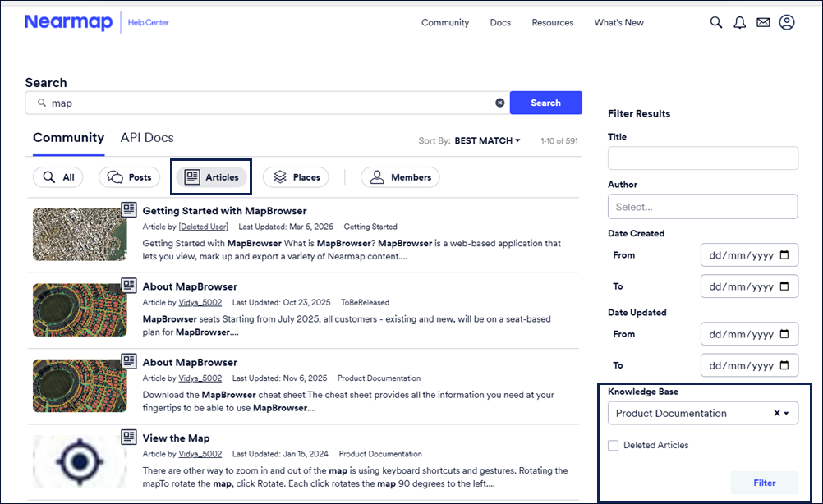Select the Members filter pill

click(x=401, y=177)
